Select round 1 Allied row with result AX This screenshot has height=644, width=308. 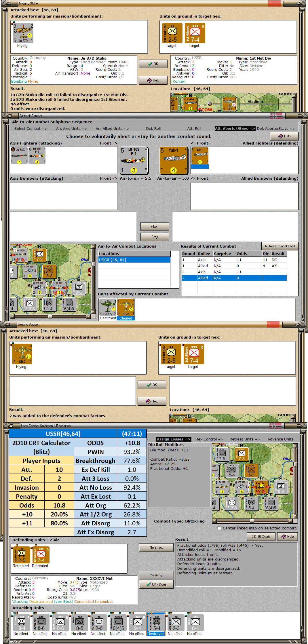coord(234,266)
